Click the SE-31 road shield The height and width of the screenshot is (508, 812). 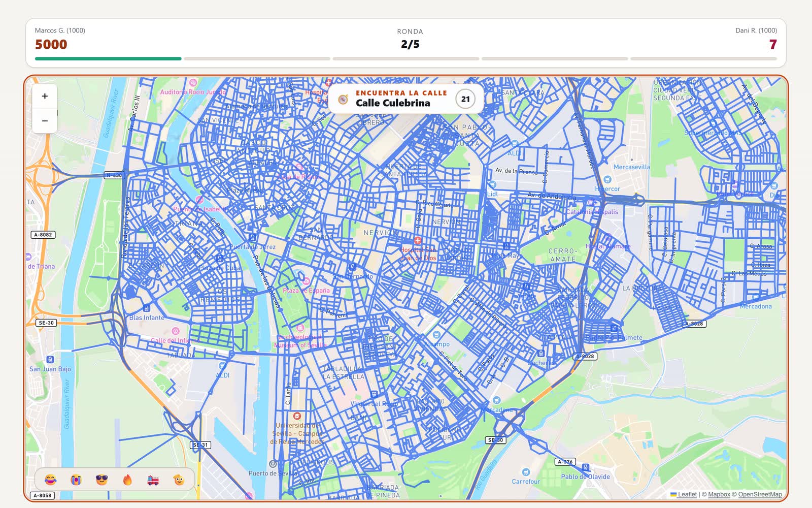point(200,445)
